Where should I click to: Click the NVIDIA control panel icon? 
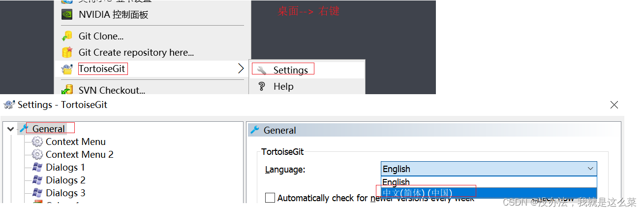click(67, 14)
